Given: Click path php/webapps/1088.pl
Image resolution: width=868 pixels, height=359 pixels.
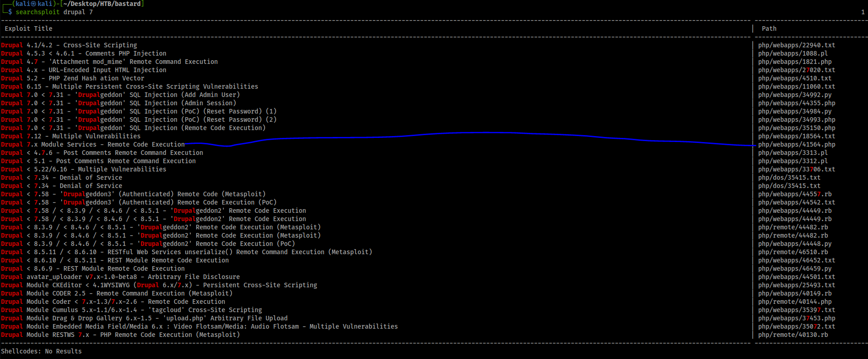Looking at the screenshot, I should tap(793, 53).
